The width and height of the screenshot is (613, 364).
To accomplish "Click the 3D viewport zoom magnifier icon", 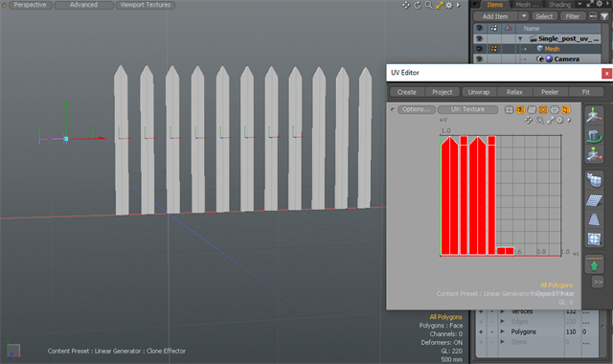I will coord(429,5).
